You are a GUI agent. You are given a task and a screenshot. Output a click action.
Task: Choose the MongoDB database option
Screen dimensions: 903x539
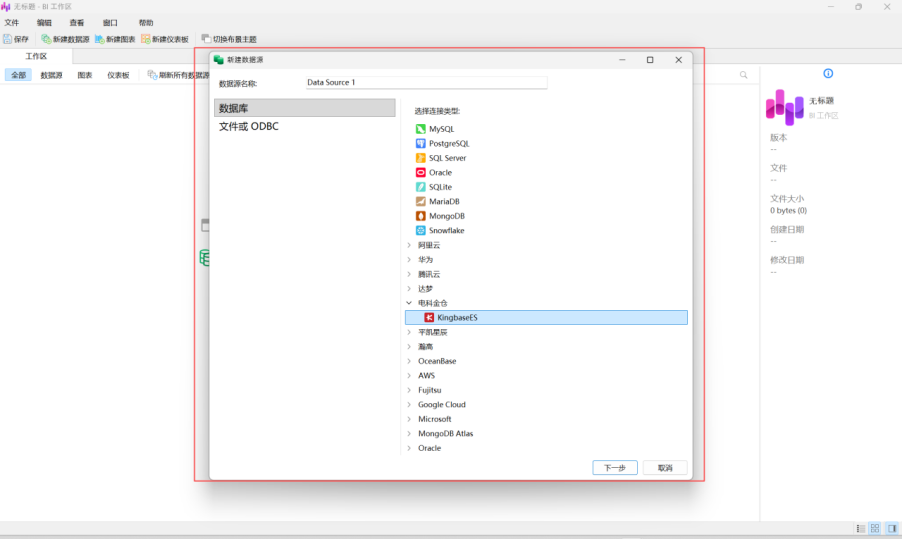click(446, 216)
